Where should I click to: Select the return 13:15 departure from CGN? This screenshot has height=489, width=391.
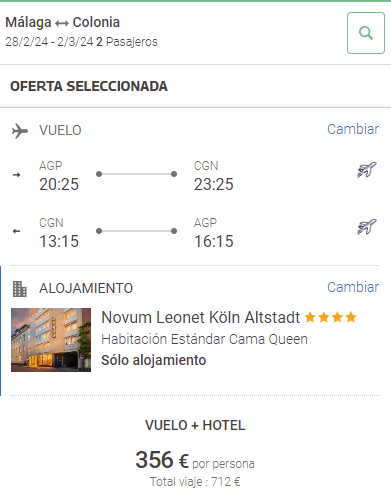coord(59,241)
